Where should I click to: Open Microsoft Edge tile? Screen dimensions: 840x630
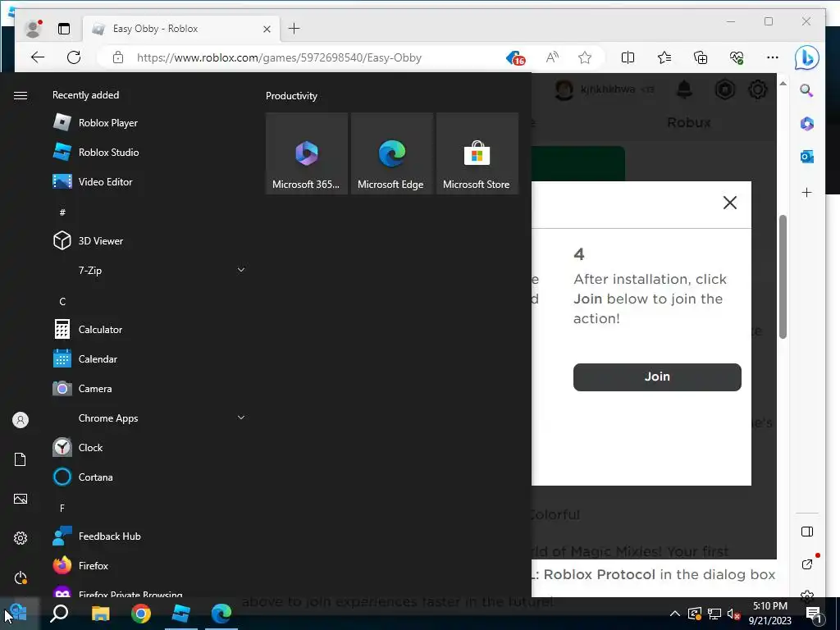coord(391,153)
